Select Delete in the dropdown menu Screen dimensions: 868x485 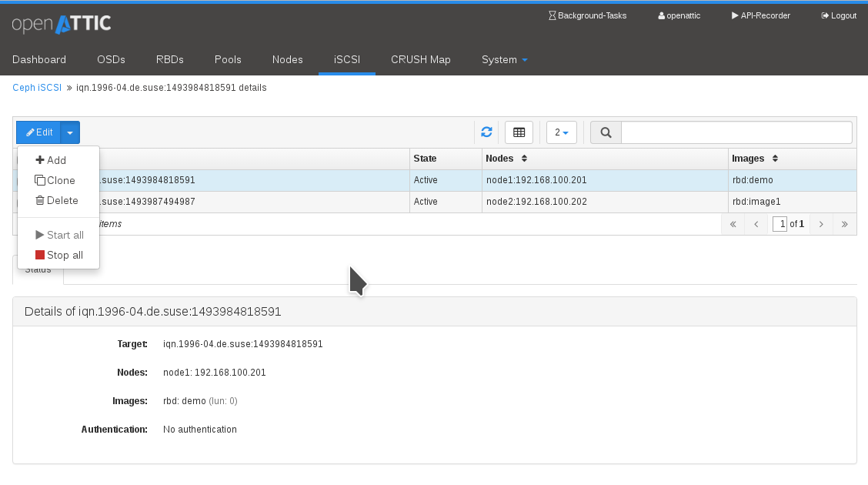(x=57, y=200)
